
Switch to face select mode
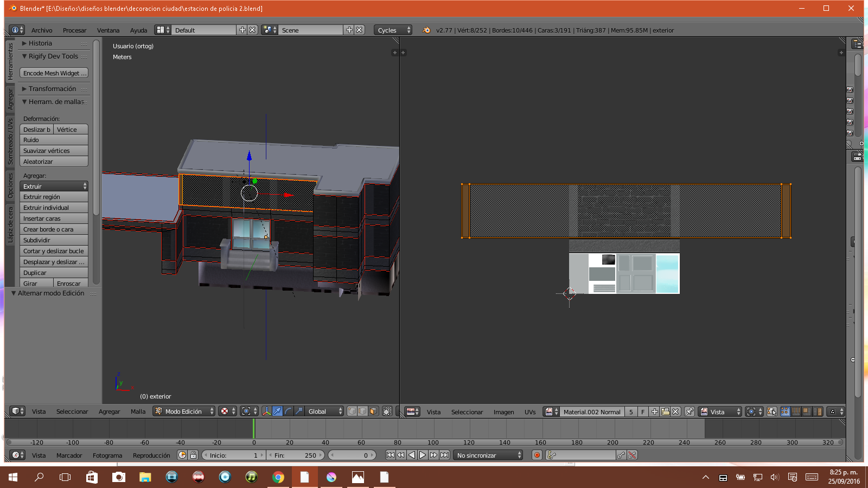click(x=373, y=412)
